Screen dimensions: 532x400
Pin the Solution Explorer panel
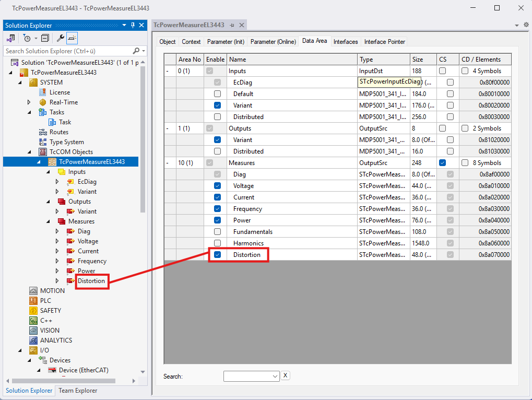pos(133,26)
